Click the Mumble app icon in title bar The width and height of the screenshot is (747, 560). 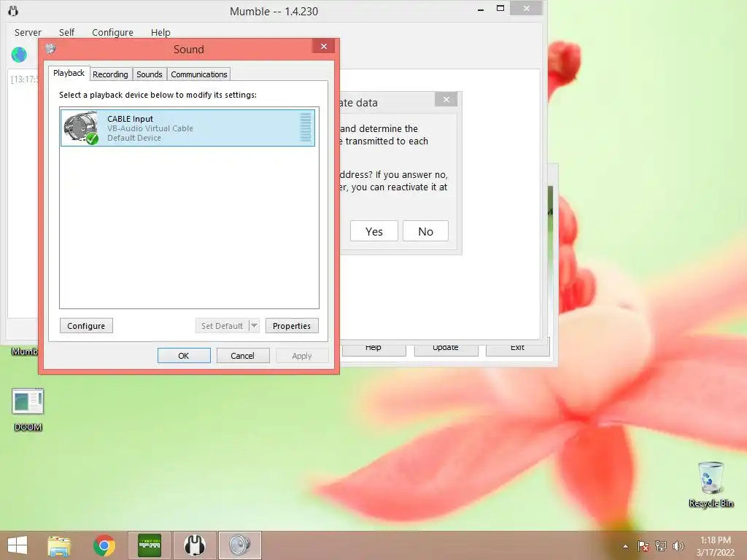click(13, 10)
